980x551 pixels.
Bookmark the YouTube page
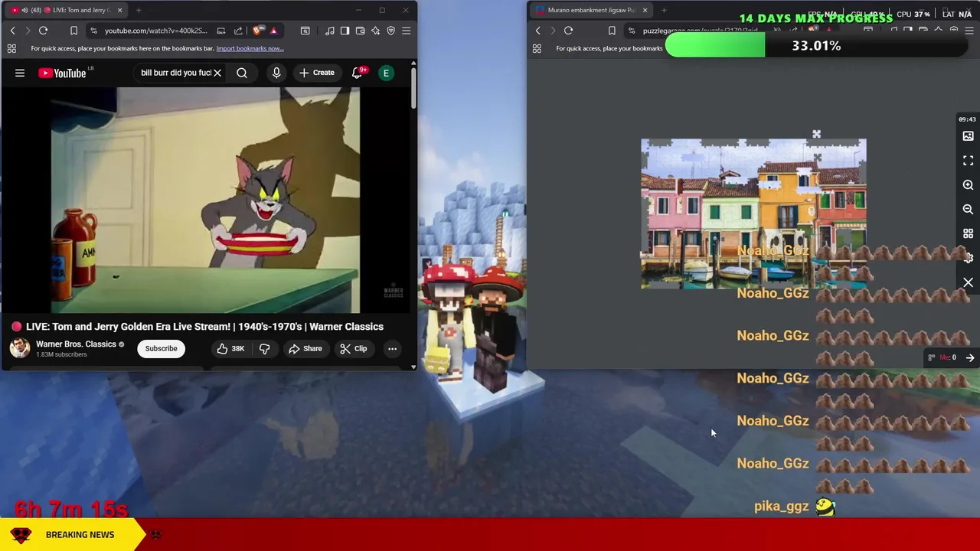tap(73, 31)
